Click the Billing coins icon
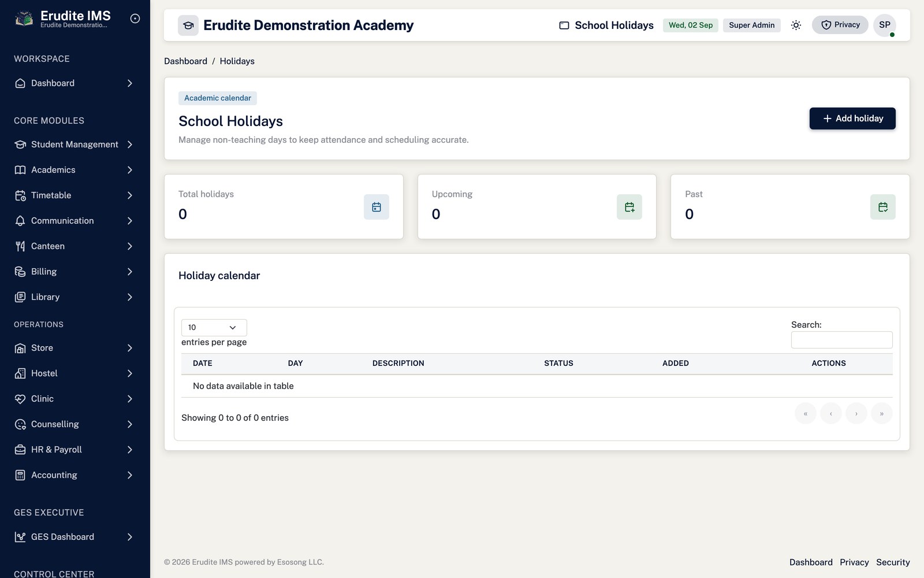Image resolution: width=924 pixels, height=578 pixels. (x=20, y=272)
